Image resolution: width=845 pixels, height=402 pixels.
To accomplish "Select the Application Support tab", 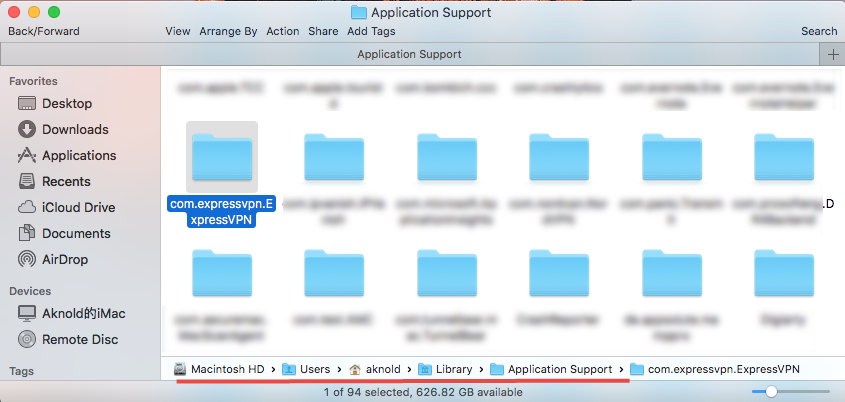I will tap(409, 54).
